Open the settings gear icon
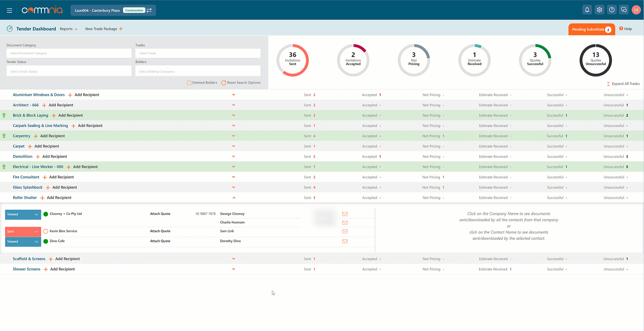This screenshot has width=644, height=331. tap(599, 9)
